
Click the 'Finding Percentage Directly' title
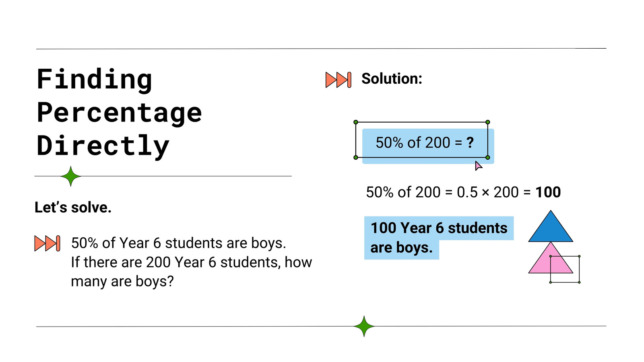(x=119, y=113)
